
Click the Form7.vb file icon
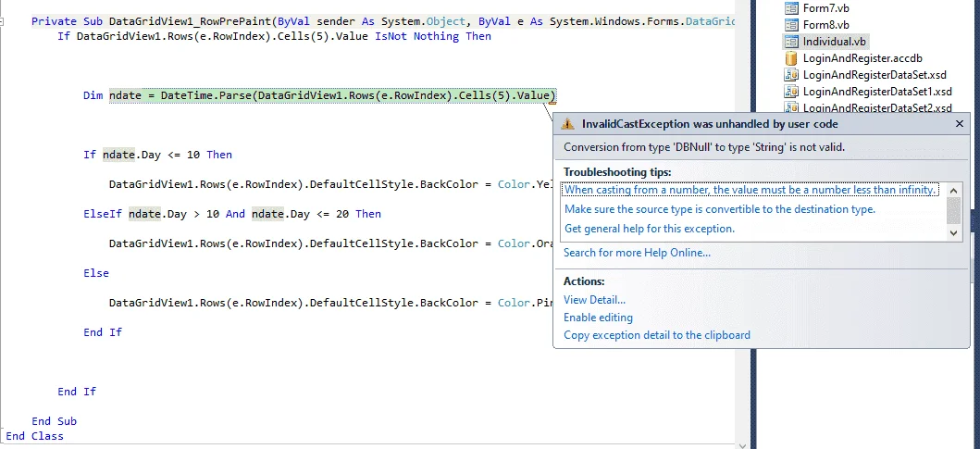[791, 8]
